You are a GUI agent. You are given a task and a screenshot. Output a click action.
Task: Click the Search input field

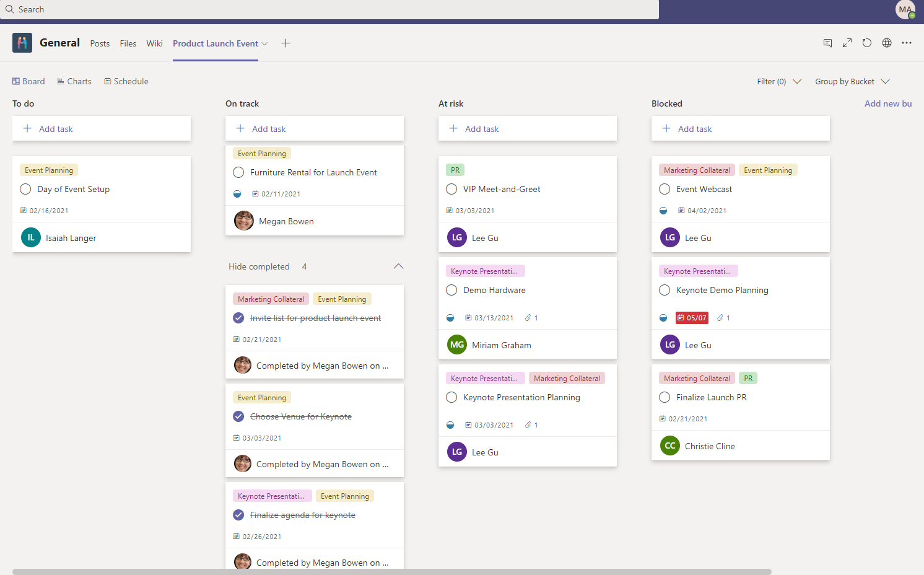[x=329, y=9]
